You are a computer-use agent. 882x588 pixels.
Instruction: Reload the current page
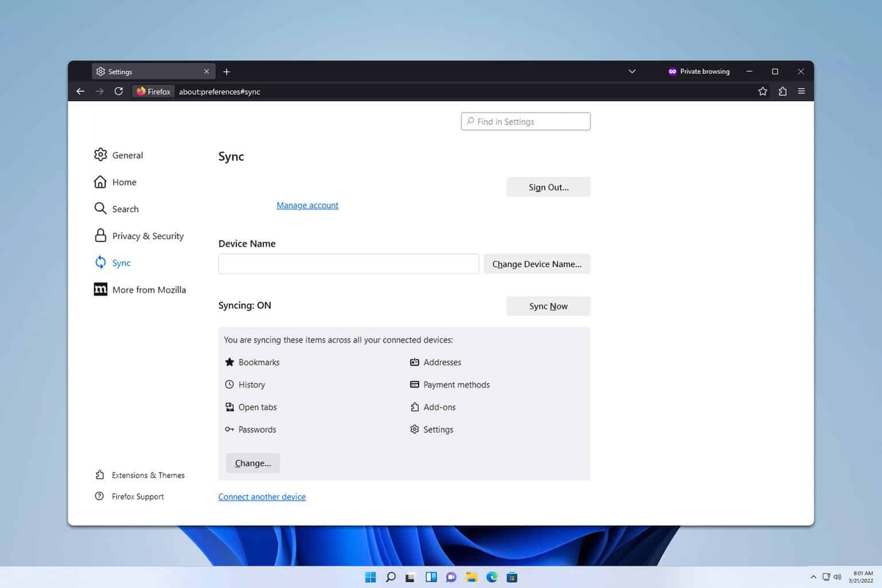[118, 91]
